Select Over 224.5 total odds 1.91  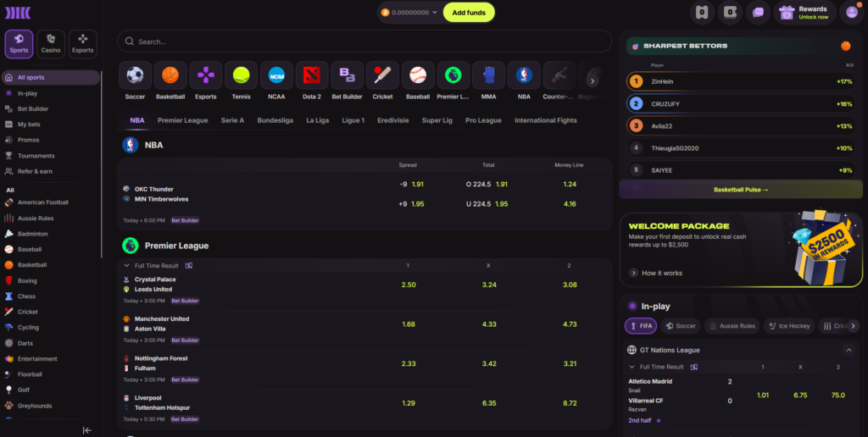tap(487, 185)
